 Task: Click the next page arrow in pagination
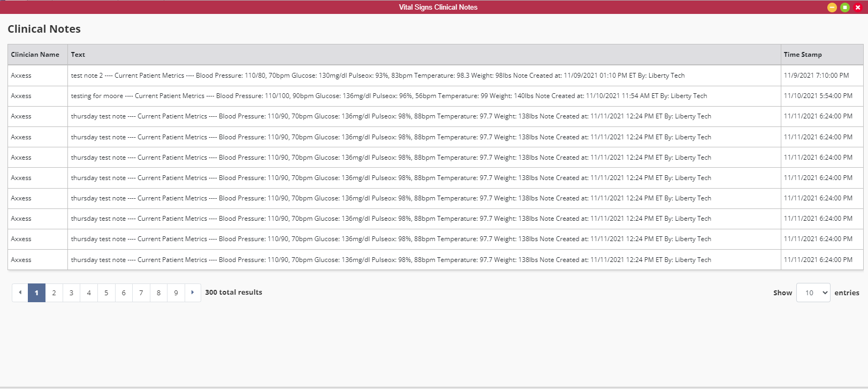coord(193,293)
